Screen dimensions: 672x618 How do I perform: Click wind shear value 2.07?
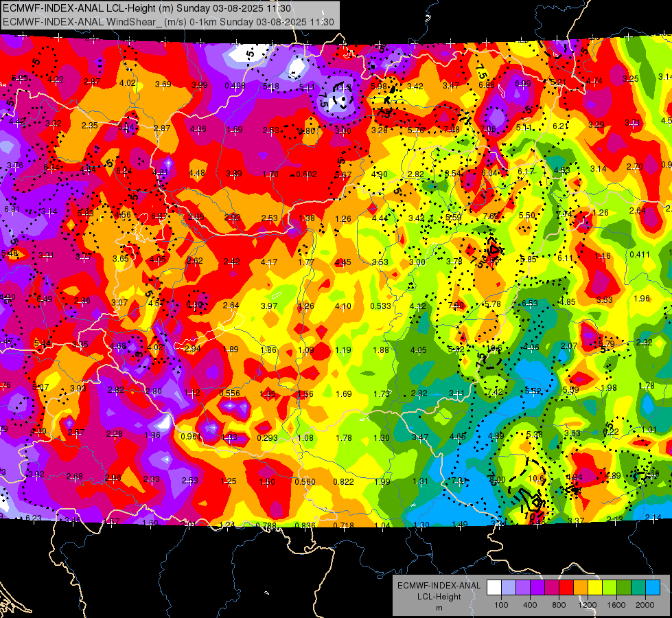click(569, 345)
